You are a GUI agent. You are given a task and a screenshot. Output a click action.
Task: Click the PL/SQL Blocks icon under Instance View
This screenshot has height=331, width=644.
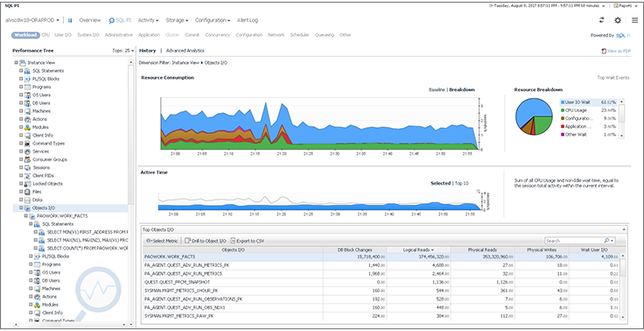(27, 79)
